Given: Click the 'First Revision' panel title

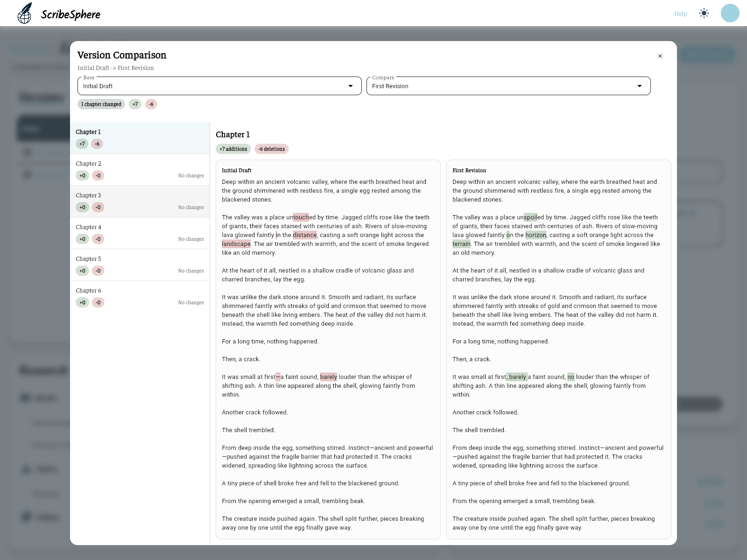Looking at the screenshot, I should [x=469, y=170].
